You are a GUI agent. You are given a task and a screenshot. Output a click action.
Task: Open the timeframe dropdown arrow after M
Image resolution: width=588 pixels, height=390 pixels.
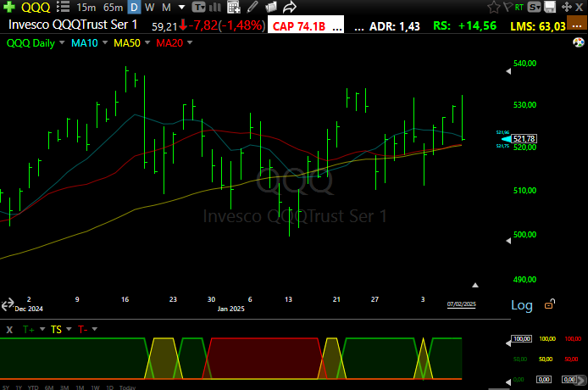(x=181, y=7)
